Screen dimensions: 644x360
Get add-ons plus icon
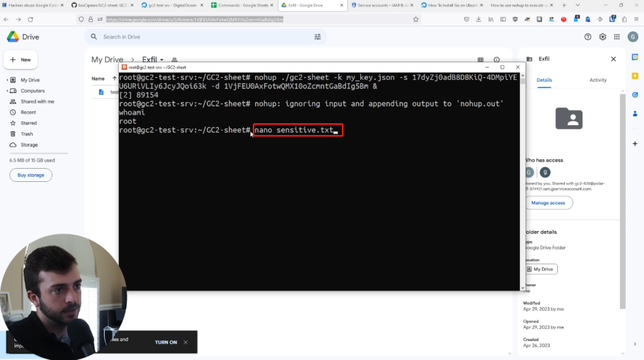pos(635,144)
